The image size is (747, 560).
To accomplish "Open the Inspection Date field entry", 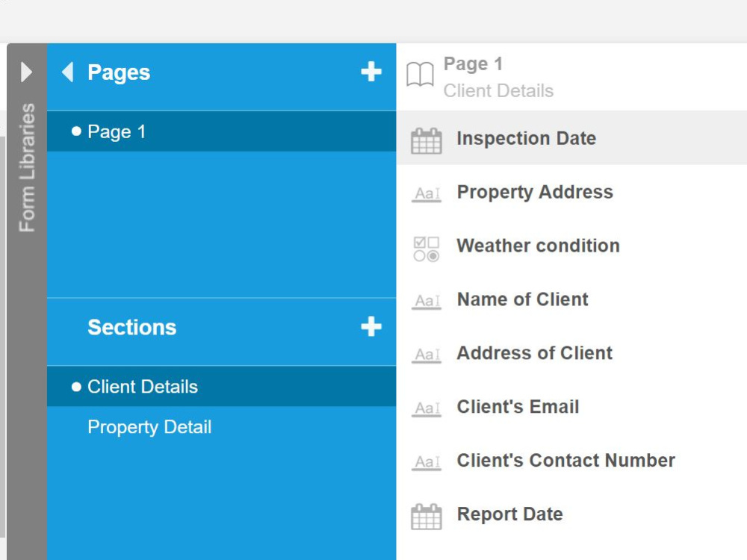I will coord(527,139).
